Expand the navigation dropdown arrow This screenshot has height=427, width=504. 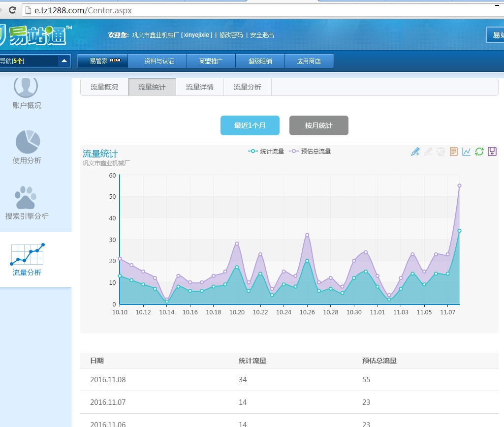(x=64, y=61)
